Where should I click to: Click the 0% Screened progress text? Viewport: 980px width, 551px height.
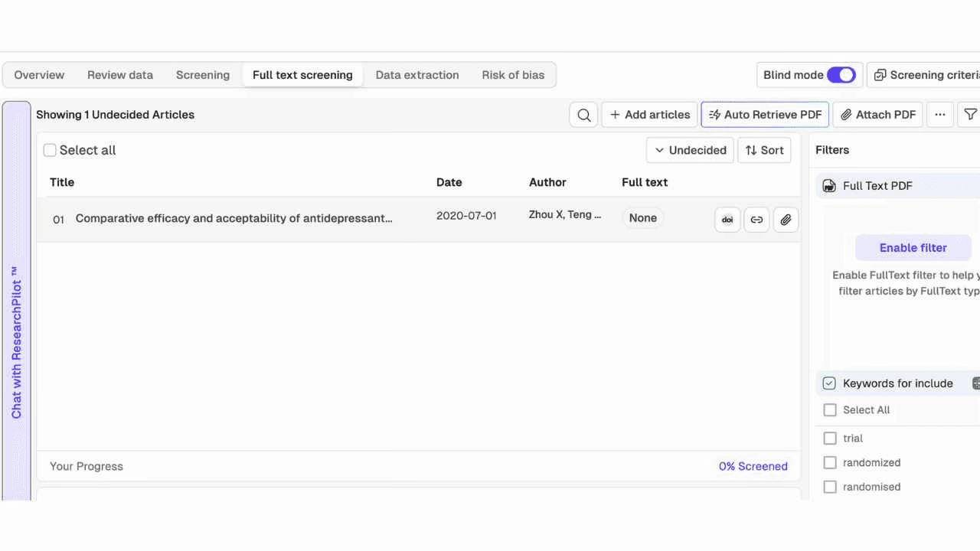pos(753,466)
